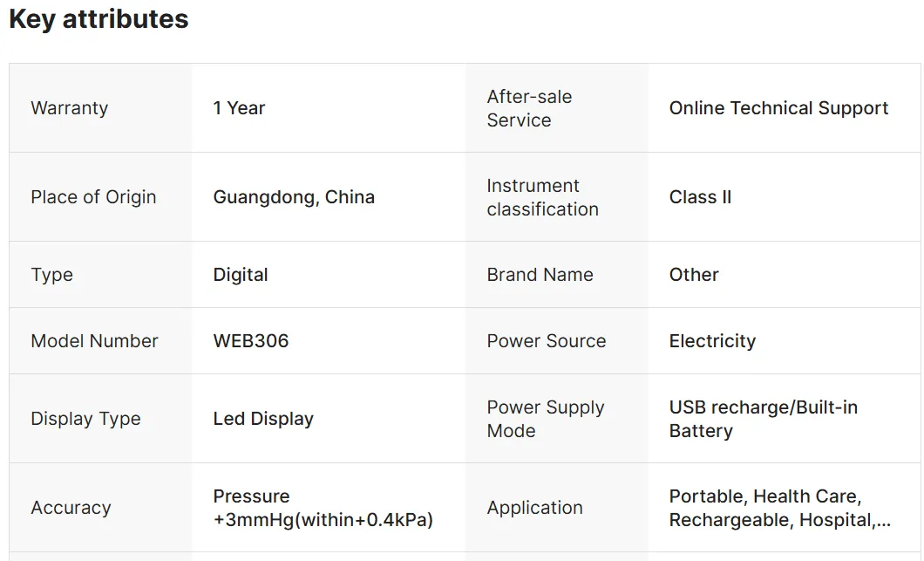Select the Electricity value
The height and width of the screenshot is (561, 924).
[712, 341]
